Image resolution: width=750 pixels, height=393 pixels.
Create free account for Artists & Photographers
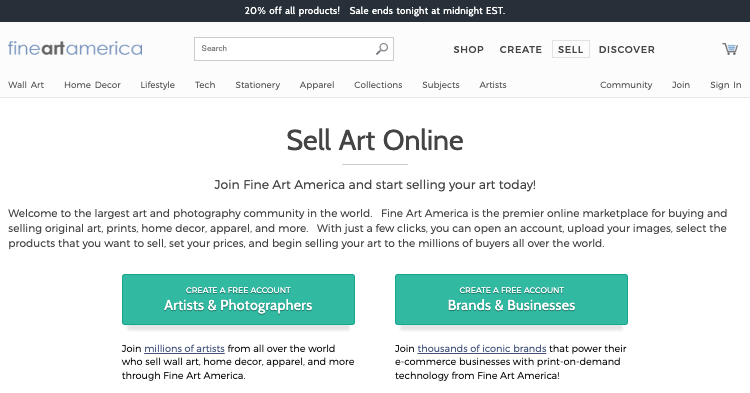coord(238,299)
